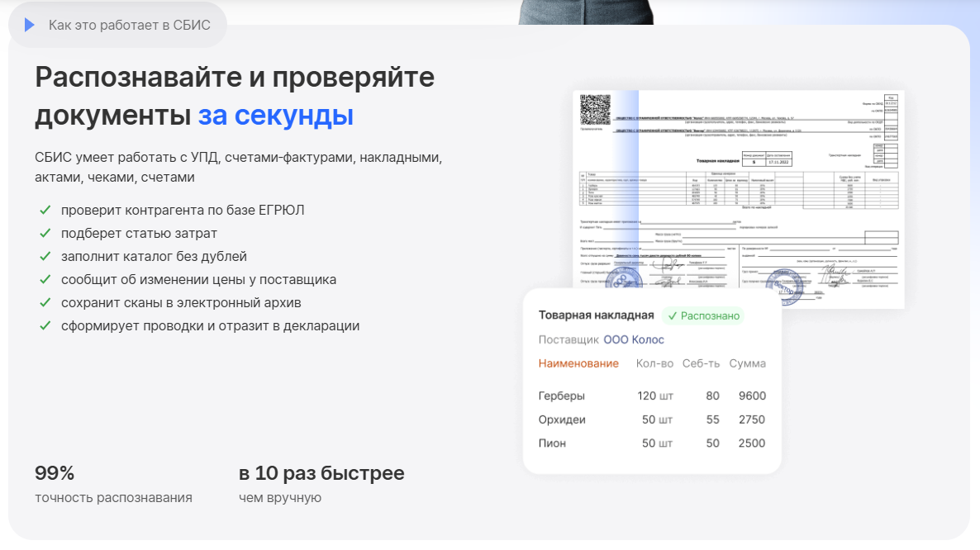Click the "в 10 раз быстрее" statistic
This screenshot has height=550, width=980.
[321, 473]
